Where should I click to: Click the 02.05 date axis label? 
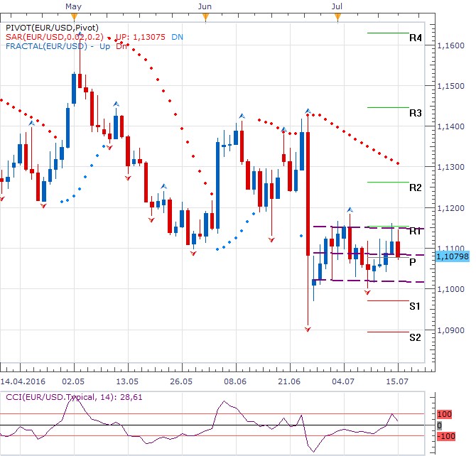[x=73, y=381]
